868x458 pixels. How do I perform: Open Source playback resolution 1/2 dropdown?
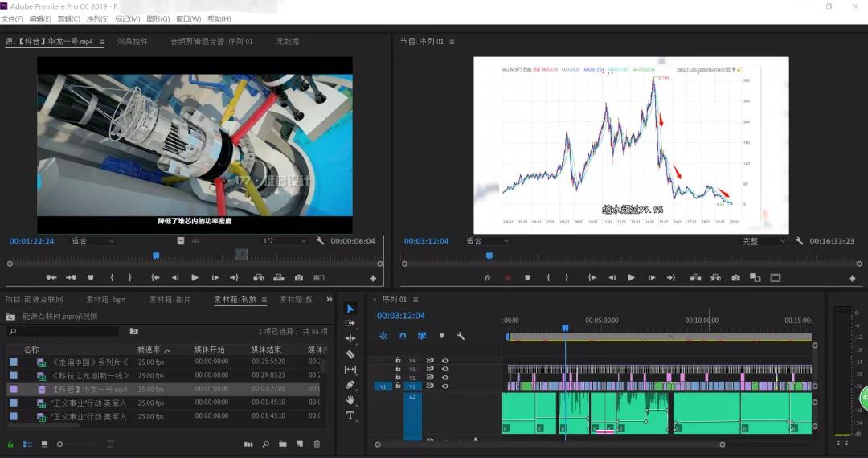[285, 241]
